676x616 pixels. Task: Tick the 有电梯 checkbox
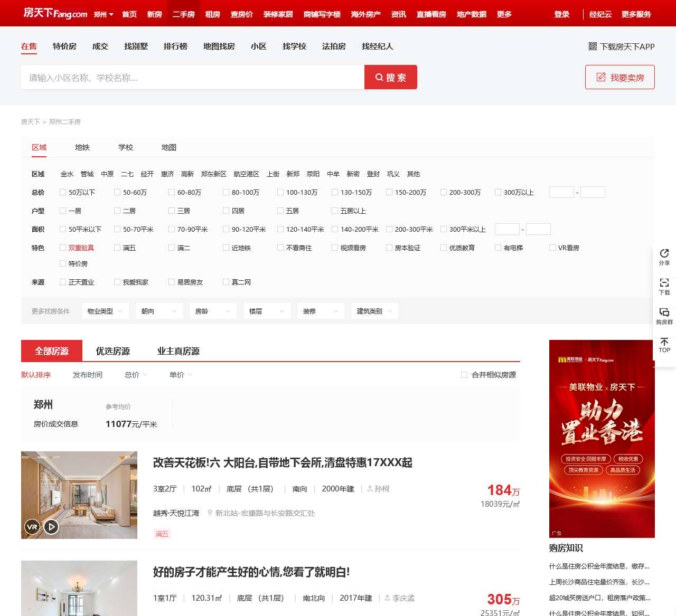(x=498, y=248)
